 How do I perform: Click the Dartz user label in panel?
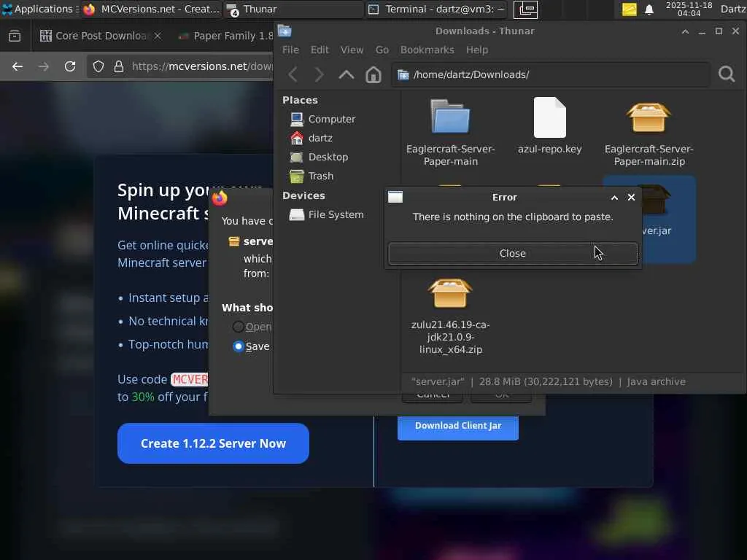click(733, 9)
